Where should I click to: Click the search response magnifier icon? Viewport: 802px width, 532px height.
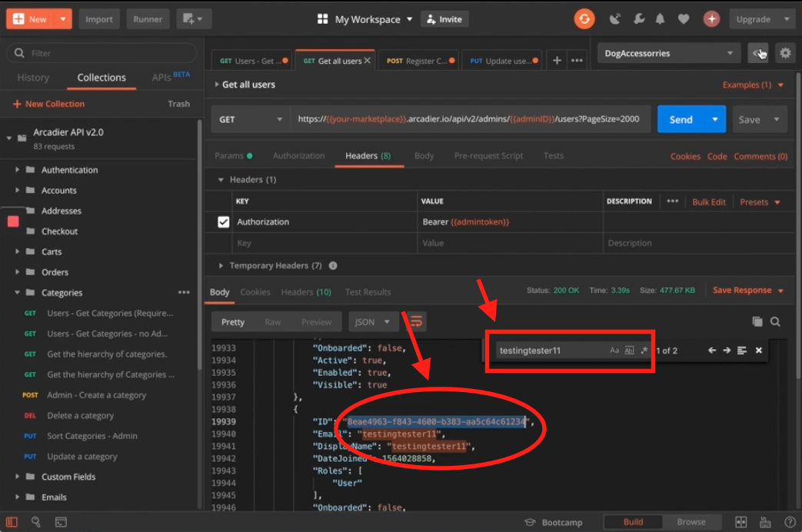(x=775, y=322)
